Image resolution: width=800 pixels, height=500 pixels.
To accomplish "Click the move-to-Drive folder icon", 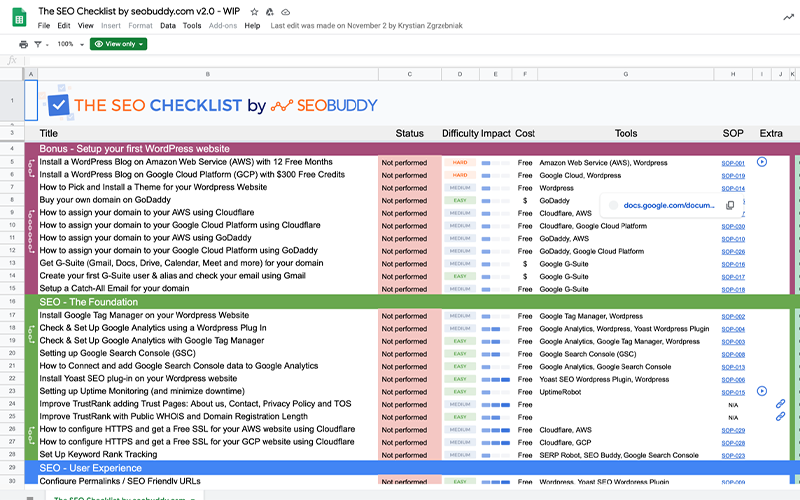I will [x=270, y=12].
